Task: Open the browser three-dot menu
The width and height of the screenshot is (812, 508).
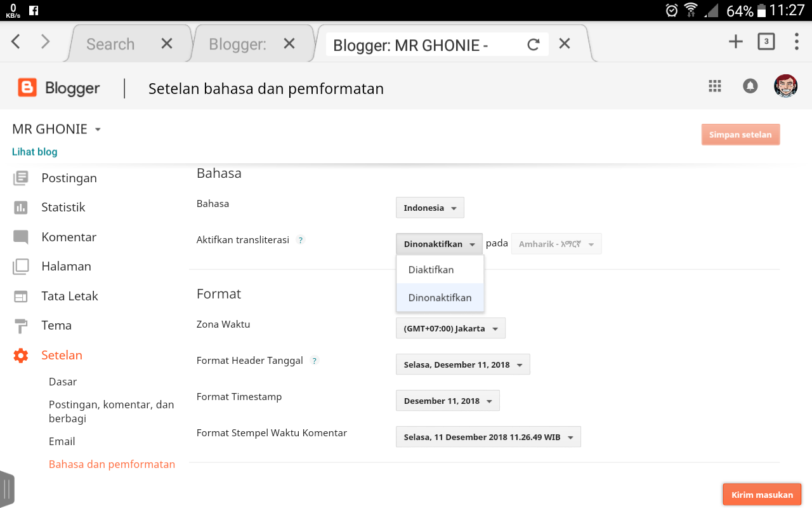Action: click(x=797, y=42)
